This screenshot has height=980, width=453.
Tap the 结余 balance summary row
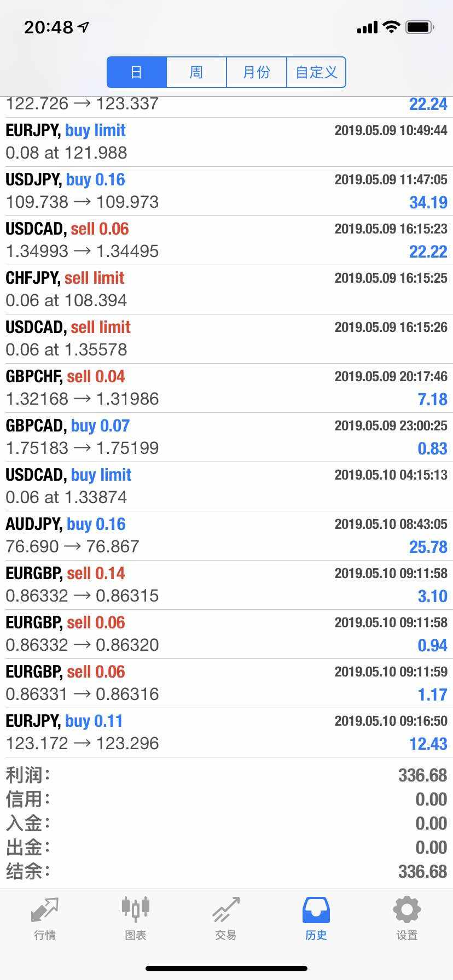(226, 871)
